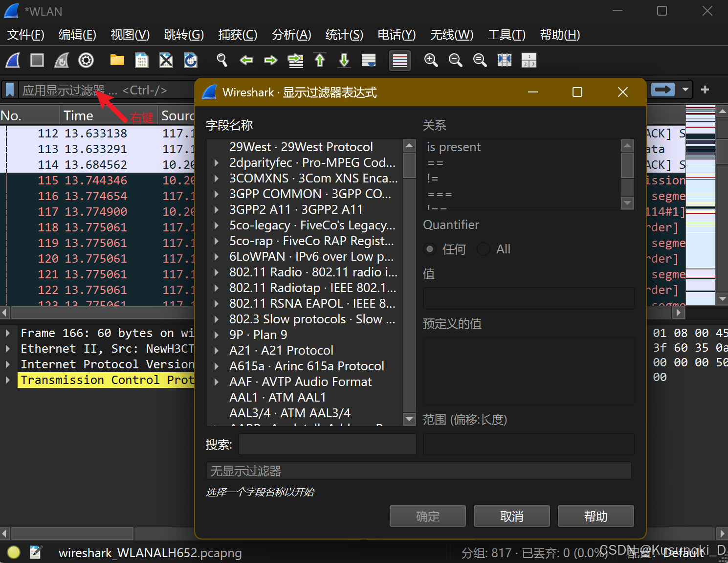Screen dimensions: 728x563
Task: Stop the running capture
Action: (37, 60)
